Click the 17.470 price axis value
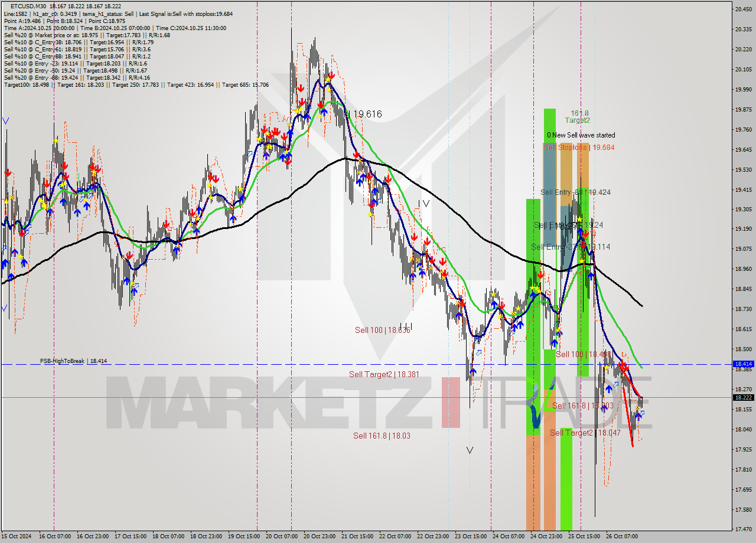Image resolution: width=756 pixels, height=543 pixels. (742, 529)
